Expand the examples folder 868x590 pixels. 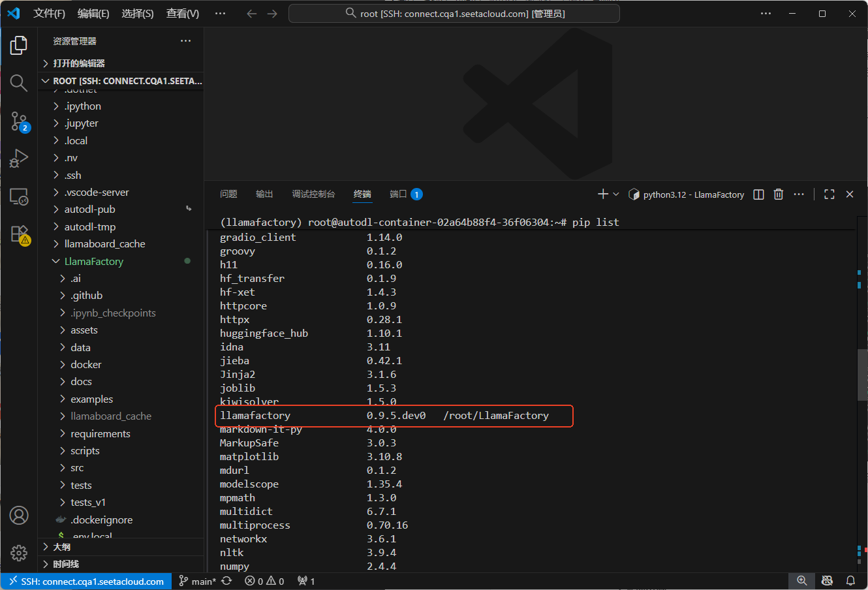pos(121,399)
